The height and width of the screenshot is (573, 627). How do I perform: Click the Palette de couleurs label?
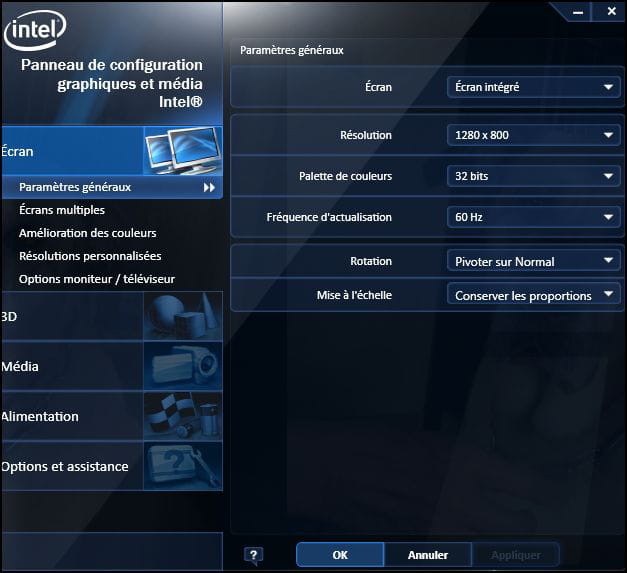point(345,176)
